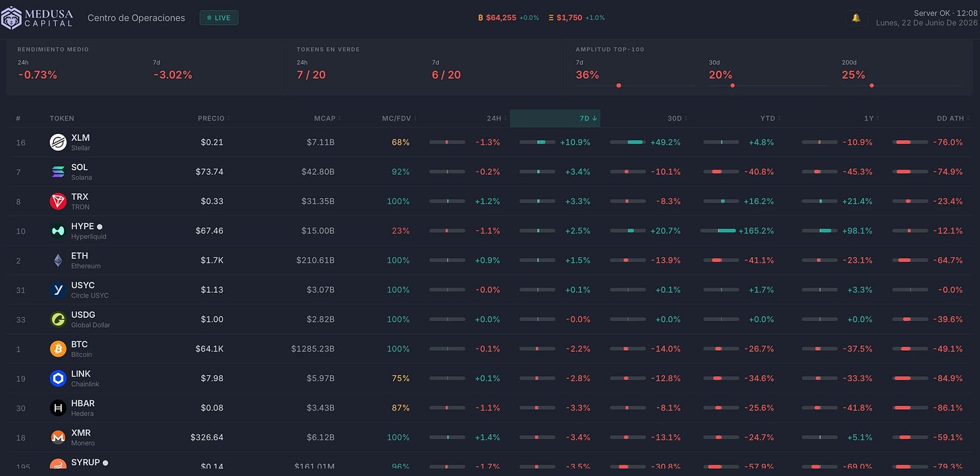
Task: Click the $73.74 price cell
Action: (x=209, y=172)
